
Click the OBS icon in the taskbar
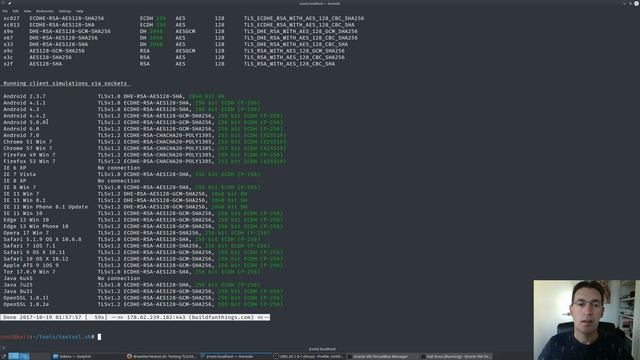(276, 356)
